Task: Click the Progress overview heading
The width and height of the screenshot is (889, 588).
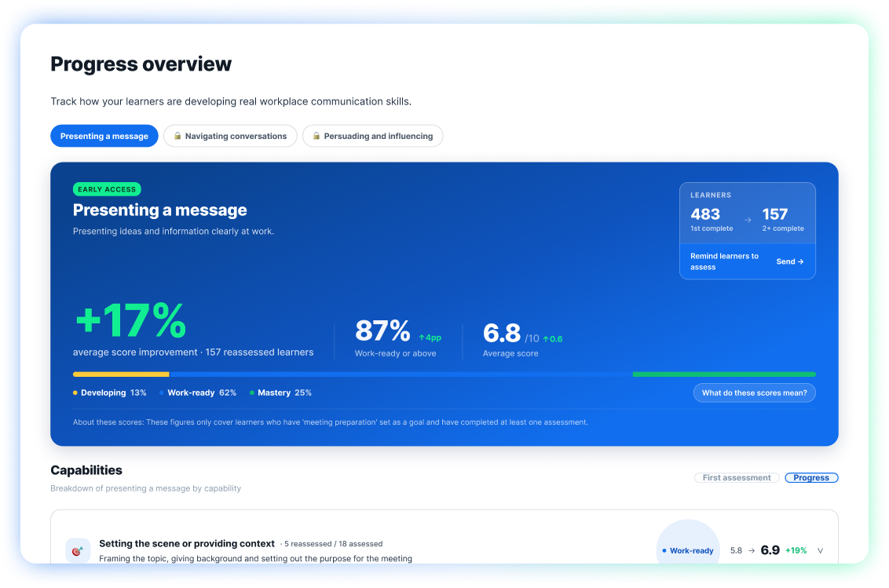Action: 141,64
